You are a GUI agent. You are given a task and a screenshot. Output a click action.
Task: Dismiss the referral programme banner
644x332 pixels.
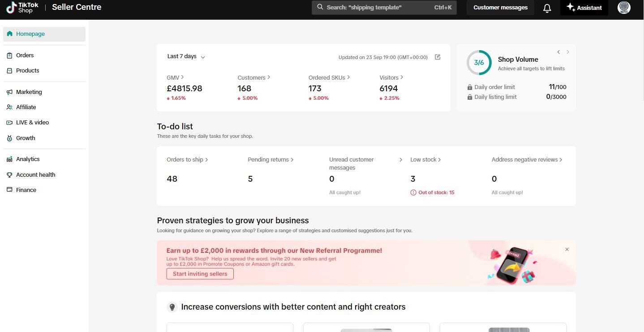tap(567, 249)
